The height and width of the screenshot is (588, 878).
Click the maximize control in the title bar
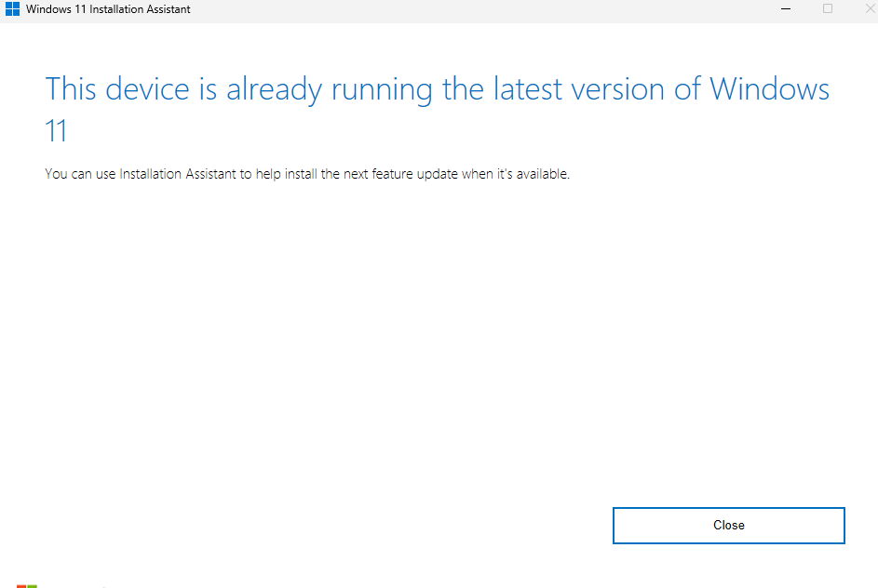(x=827, y=8)
